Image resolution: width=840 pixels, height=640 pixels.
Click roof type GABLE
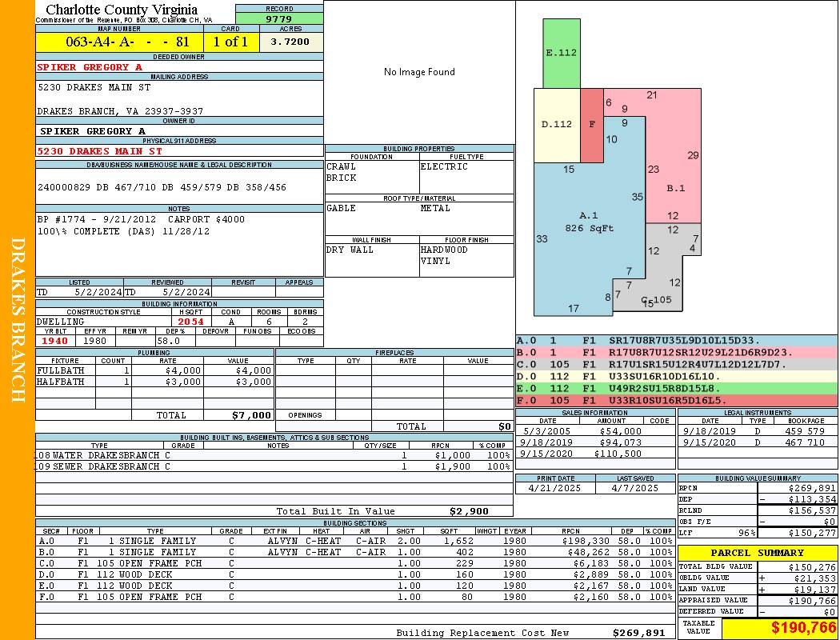pos(342,208)
